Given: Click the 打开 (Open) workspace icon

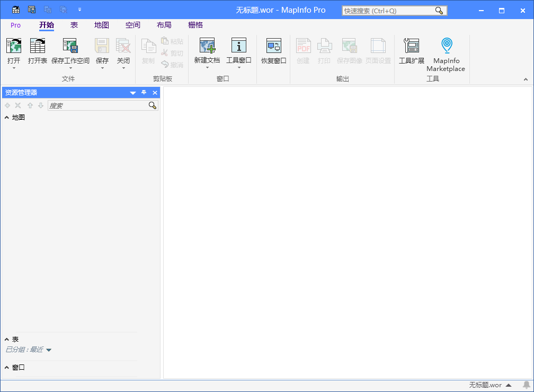Looking at the screenshot, I should [x=14, y=46].
